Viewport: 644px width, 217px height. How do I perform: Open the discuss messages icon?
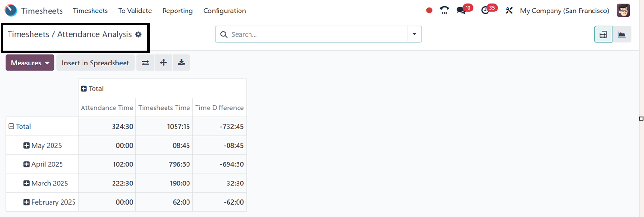(x=461, y=11)
